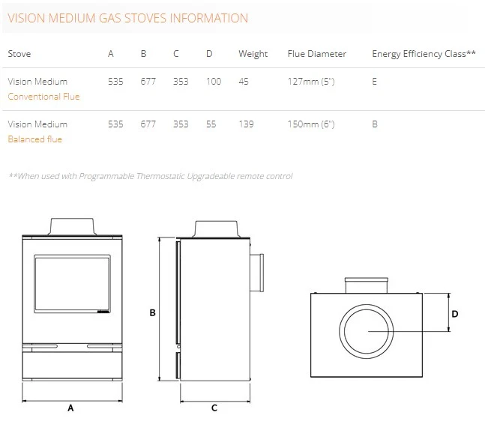Select the Energy Efficiency Class column header
Screen dimensions: 485x448
[x=424, y=54]
